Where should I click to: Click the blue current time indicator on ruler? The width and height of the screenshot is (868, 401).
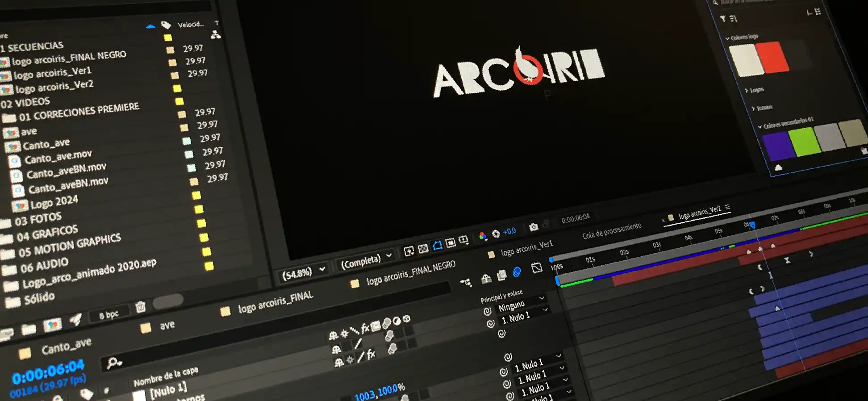coord(752,225)
